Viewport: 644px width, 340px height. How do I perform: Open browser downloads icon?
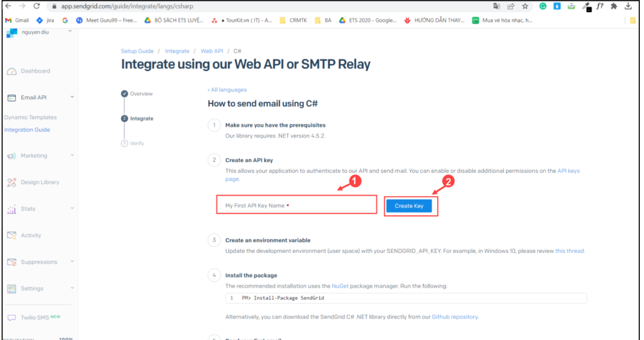click(x=628, y=6)
